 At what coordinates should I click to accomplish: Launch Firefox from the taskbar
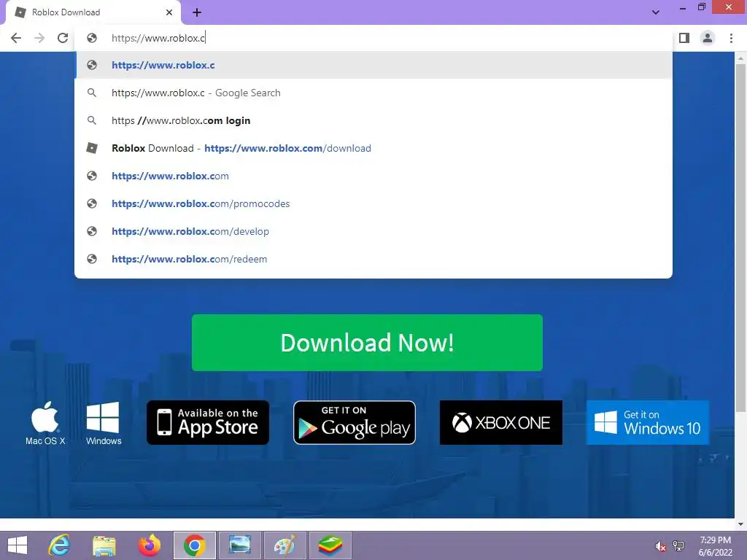(149, 545)
